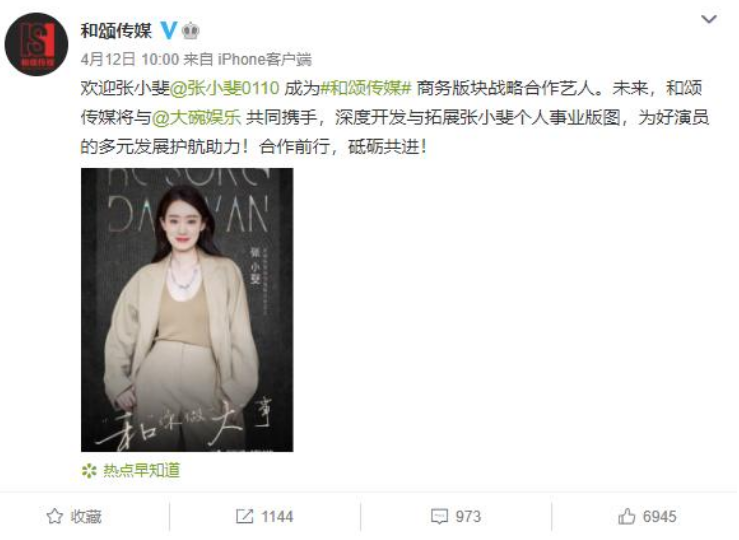
Task: Click the 1144 repost count
Action: click(x=277, y=516)
